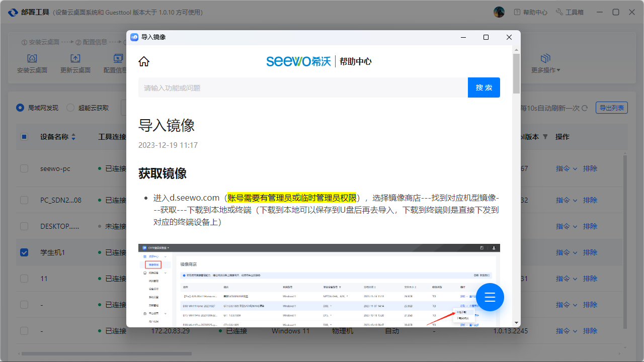Click the version number 1.0.13.2245
Screen dimensions: 644x362
(511, 331)
